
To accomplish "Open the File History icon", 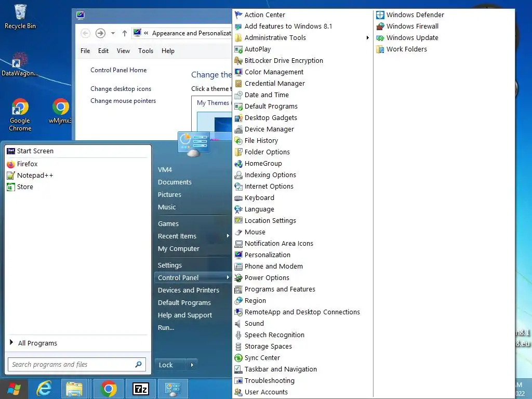I will pyautogui.click(x=238, y=141).
